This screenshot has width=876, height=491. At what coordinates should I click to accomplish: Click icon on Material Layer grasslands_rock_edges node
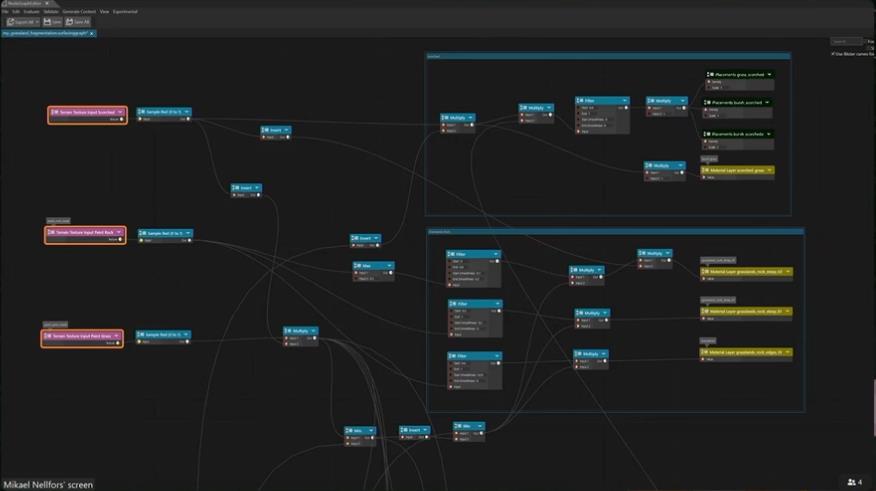[x=705, y=352]
